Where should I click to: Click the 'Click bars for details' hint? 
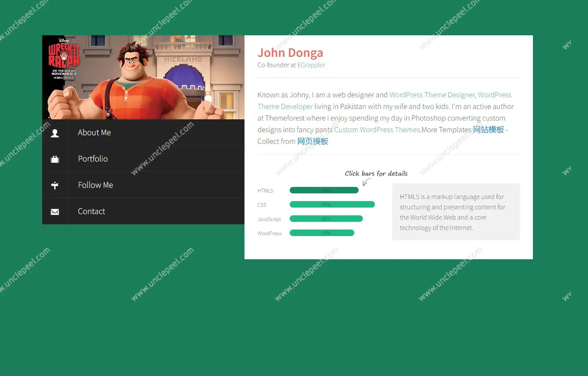point(376,174)
